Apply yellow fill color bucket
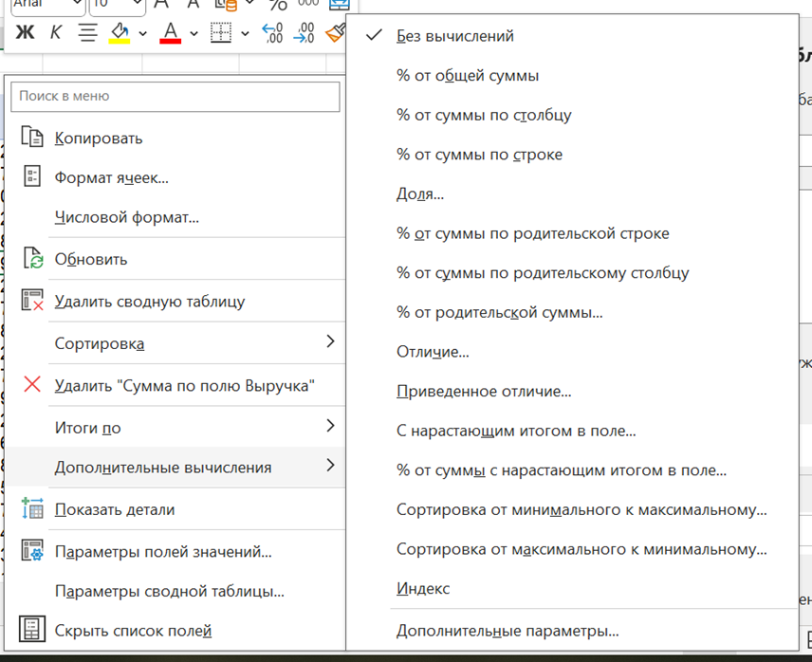This screenshot has width=812, height=662. point(120,33)
